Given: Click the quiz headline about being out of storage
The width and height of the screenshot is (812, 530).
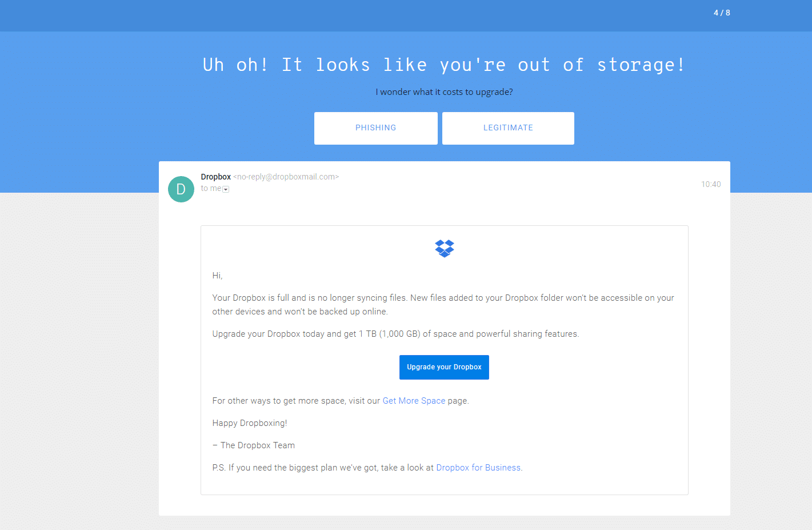Looking at the screenshot, I should click(444, 65).
